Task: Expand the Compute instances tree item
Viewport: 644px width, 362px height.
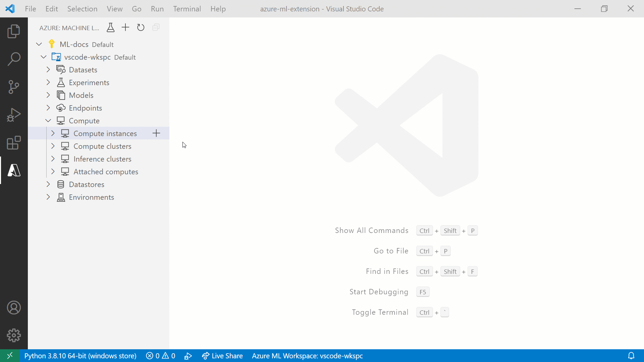Action: (53, 133)
